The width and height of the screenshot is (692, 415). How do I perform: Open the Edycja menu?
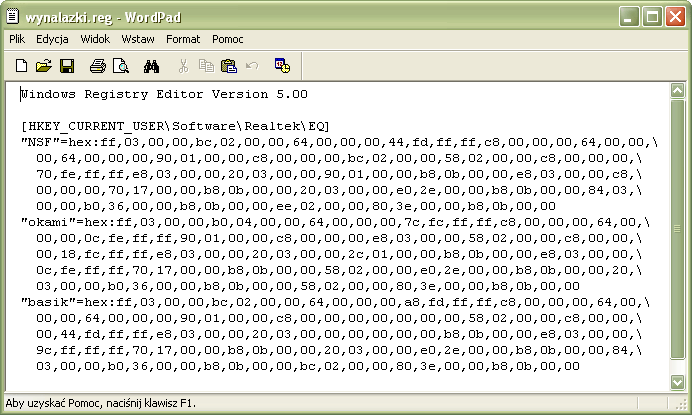point(52,39)
